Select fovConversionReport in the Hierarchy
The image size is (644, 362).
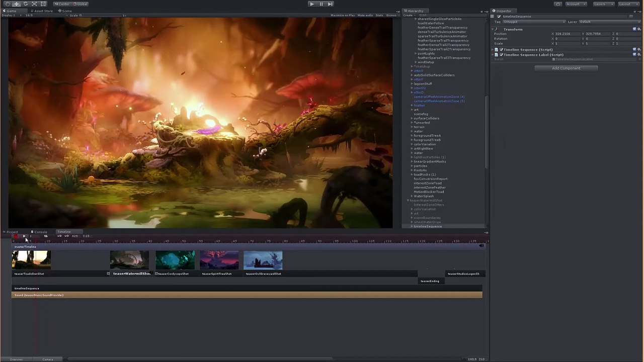pyautogui.click(x=430, y=178)
